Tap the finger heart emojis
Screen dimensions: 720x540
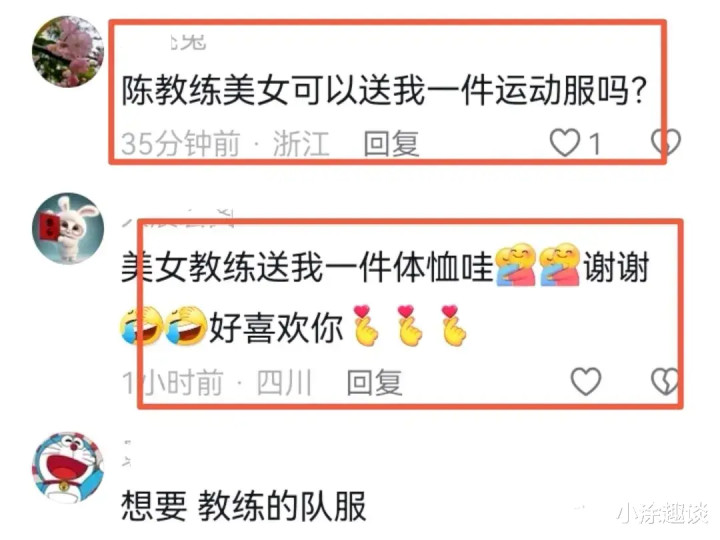410,325
